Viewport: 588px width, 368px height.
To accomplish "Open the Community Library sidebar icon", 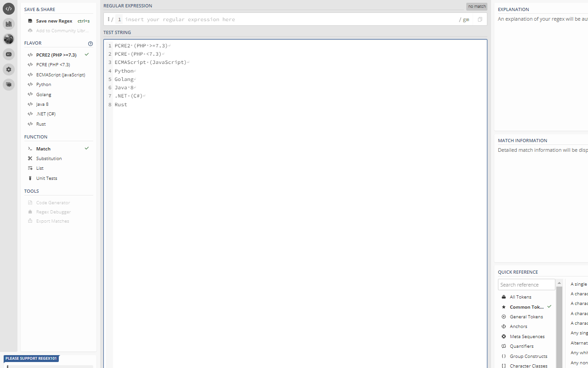I will (8, 23).
